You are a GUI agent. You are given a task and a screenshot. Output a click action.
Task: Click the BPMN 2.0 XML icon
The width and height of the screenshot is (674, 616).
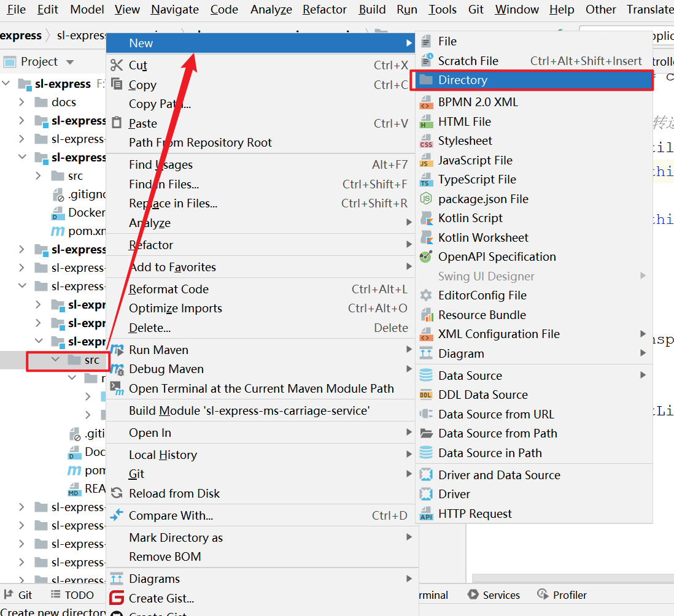[426, 102]
